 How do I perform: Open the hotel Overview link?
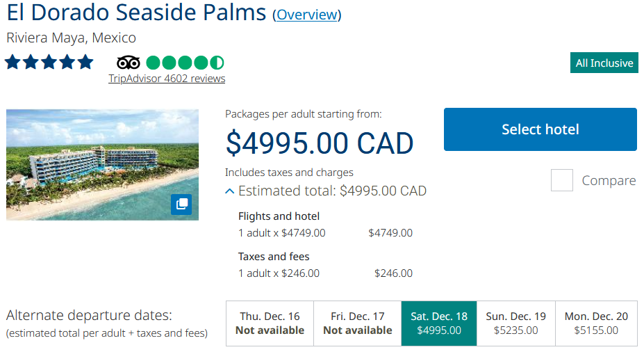point(306,15)
